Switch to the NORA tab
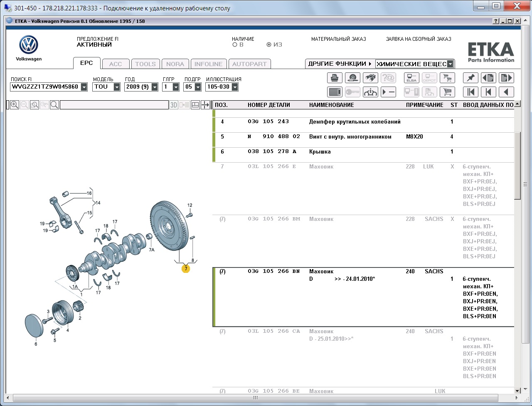The width and height of the screenshot is (532, 406). pos(175,64)
